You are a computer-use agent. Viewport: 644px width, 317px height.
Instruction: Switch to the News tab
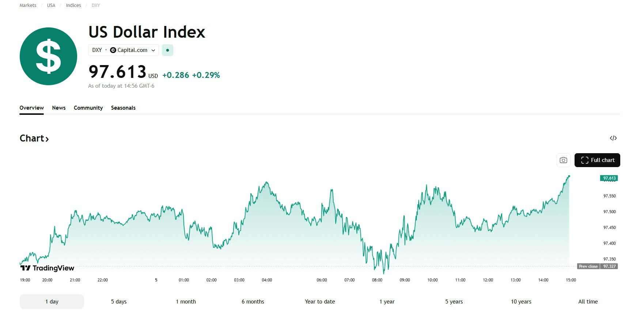59,108
